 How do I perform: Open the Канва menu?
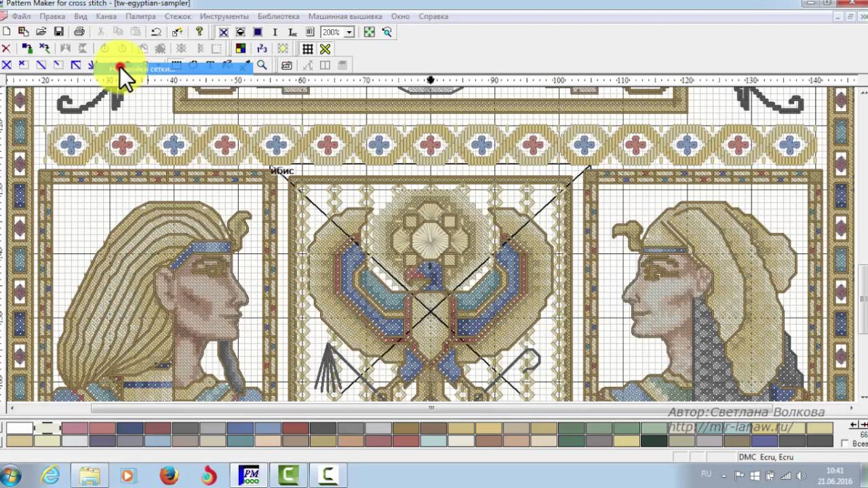[x=106, y=16]
